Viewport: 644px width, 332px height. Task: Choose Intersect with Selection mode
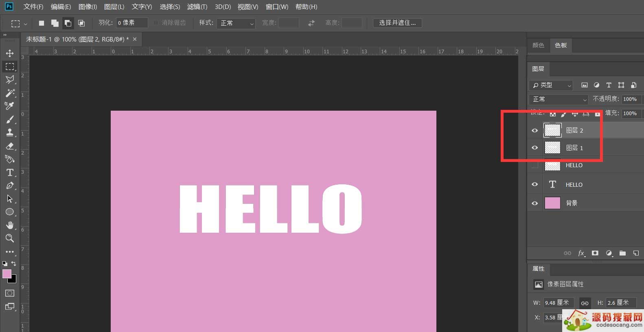[x=81, y=23]
